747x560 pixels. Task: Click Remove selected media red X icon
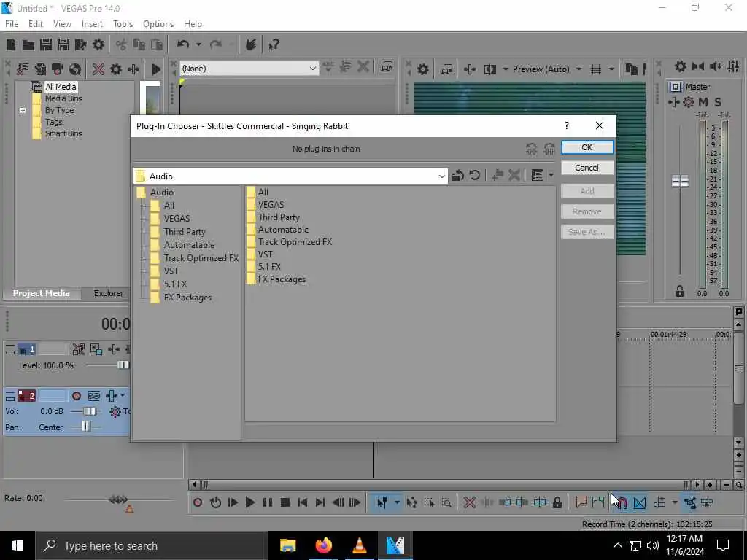coord(98,69)
